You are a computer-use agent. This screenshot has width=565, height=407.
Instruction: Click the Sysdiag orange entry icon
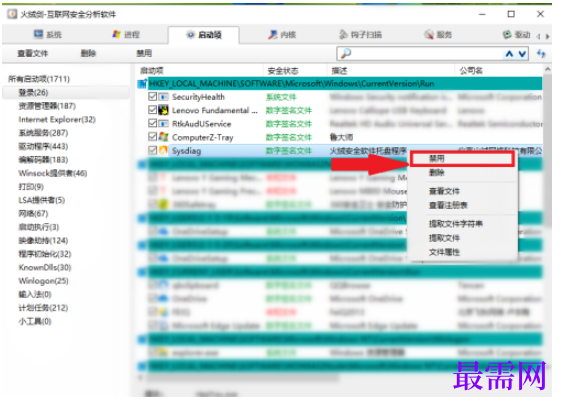point(163,150)
